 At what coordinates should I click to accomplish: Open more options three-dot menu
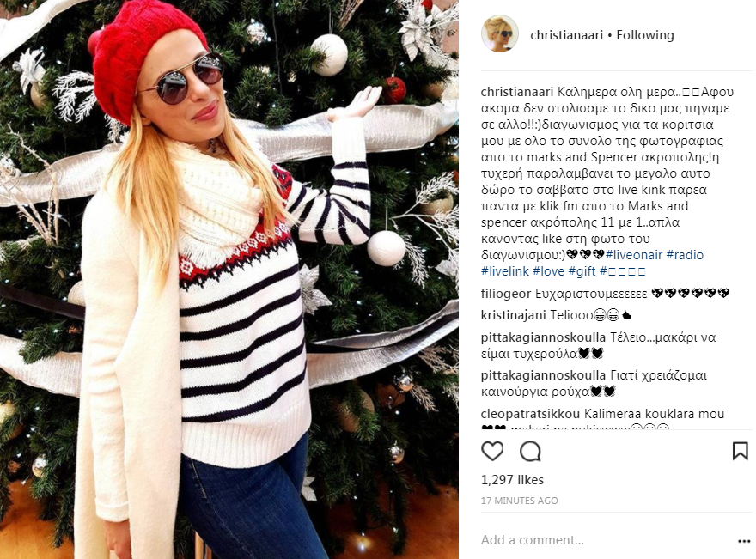[744, 542]
